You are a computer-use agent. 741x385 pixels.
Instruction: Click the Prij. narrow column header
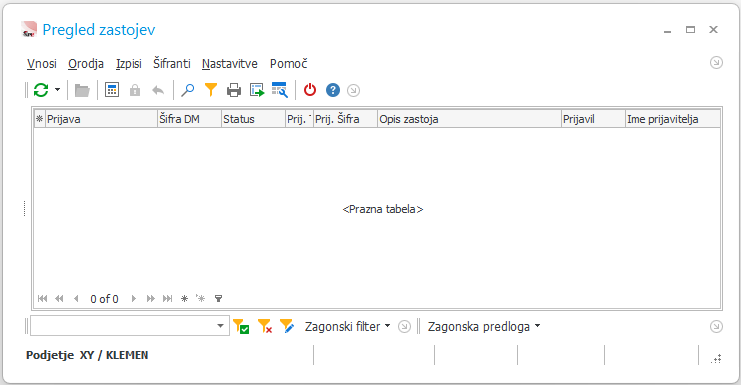click(300, 119)
